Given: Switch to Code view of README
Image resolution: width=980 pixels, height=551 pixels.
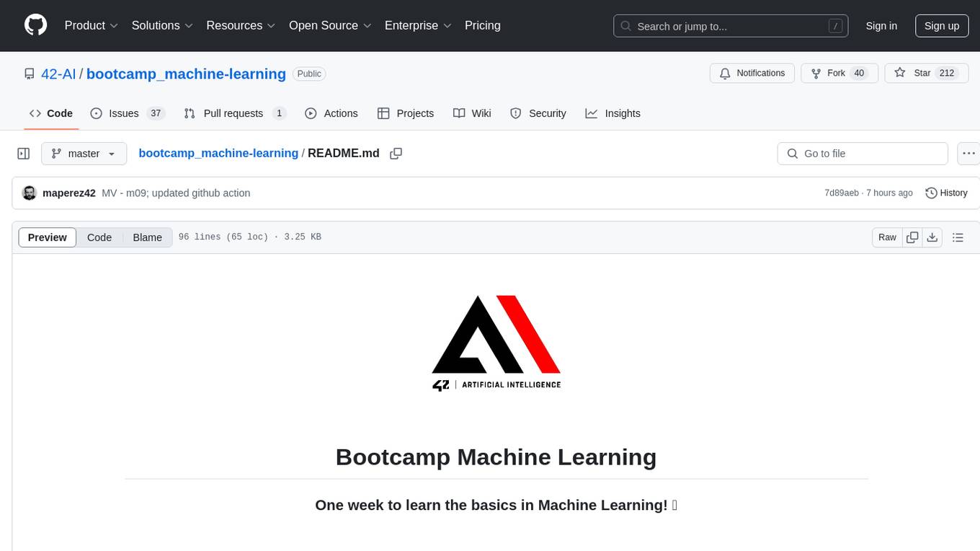Looking at the screenshot, I should [99, 237].
